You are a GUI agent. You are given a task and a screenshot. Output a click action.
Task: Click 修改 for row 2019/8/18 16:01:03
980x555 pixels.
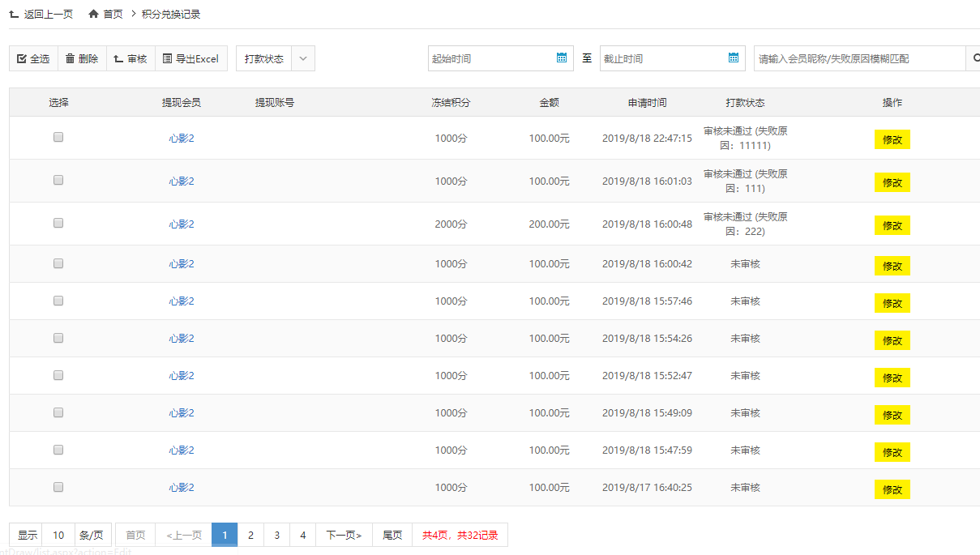892,182
